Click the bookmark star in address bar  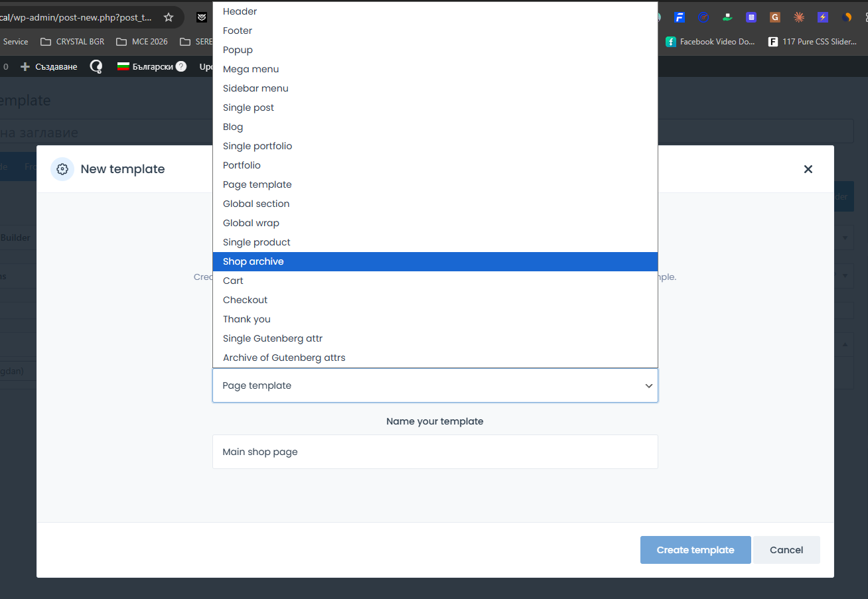click(169, 17)
